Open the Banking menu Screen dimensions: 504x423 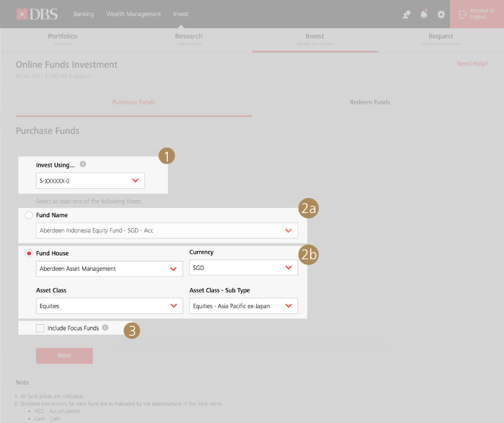point(84,14)
